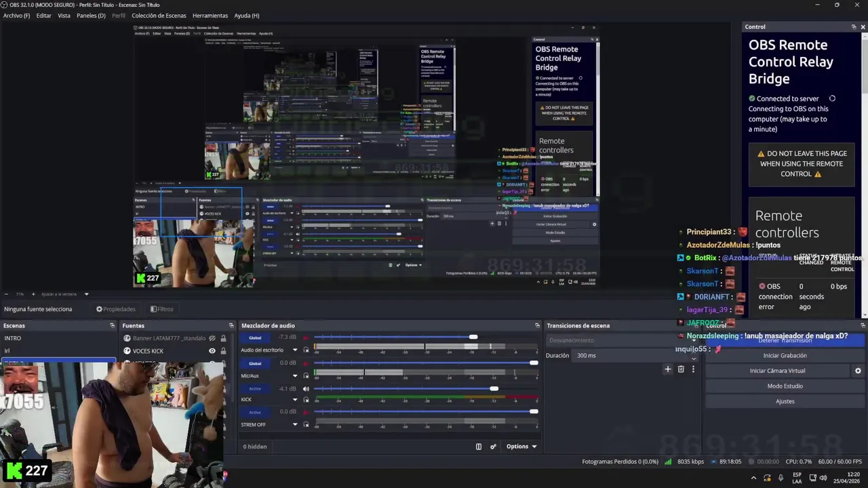Open the Ayuda (H) menu

click(246, 16)
